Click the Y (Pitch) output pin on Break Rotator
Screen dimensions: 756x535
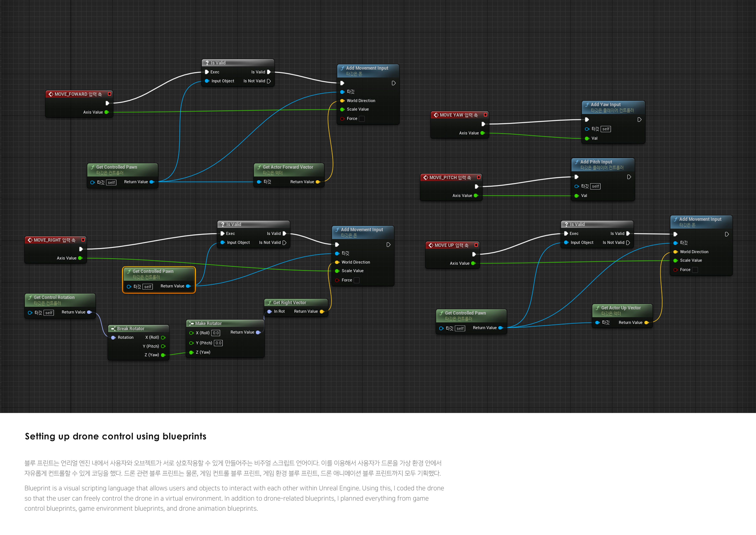163,346
